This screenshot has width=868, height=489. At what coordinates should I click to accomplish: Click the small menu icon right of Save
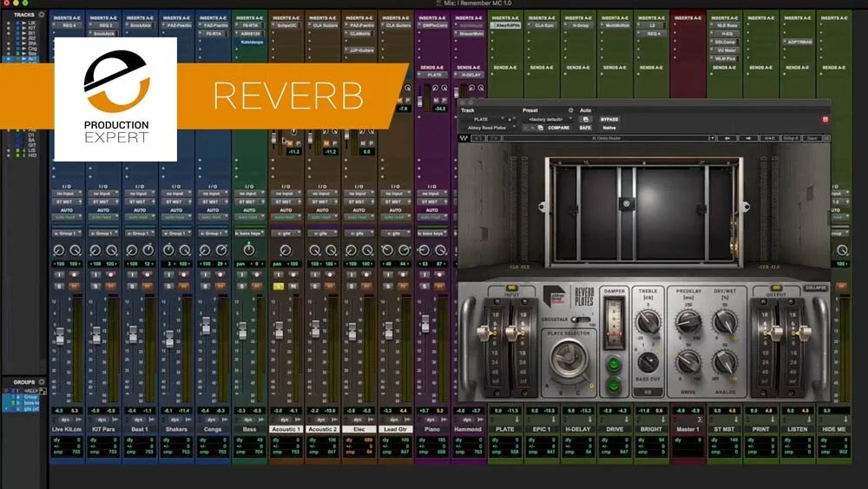(x=826, y=138)
